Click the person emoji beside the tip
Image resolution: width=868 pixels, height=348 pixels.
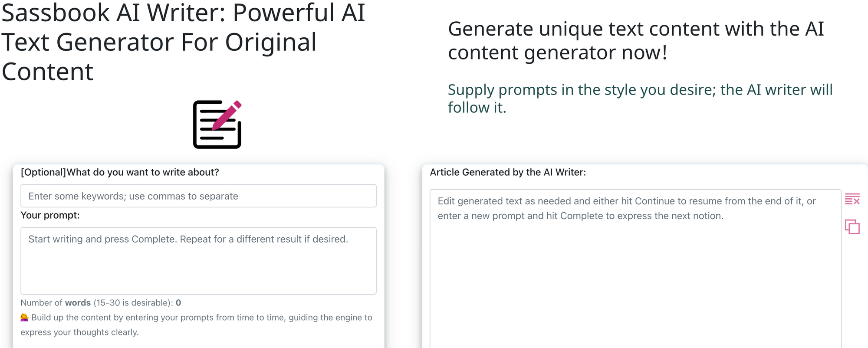[24, 318]
